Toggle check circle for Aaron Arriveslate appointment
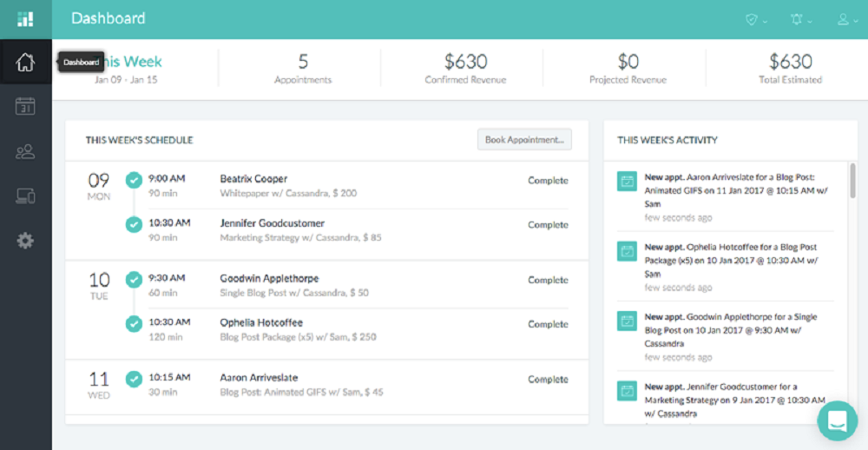 click(133, 379)
